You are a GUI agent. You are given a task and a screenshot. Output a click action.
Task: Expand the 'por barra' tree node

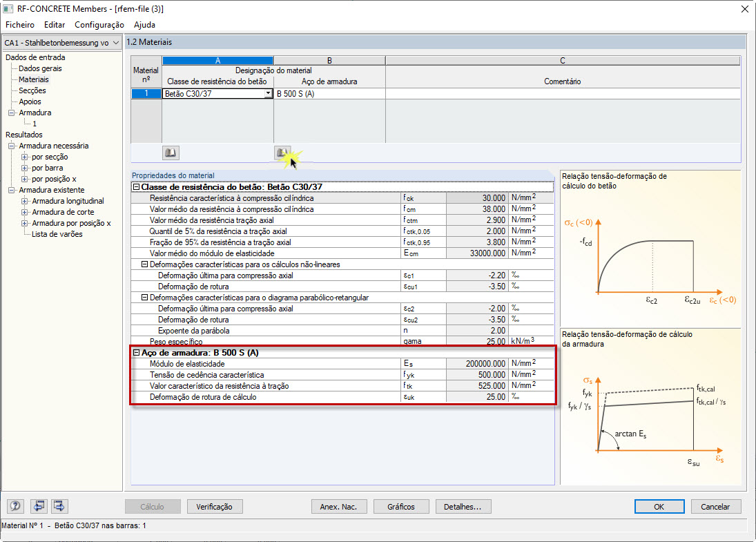[25, 168]
